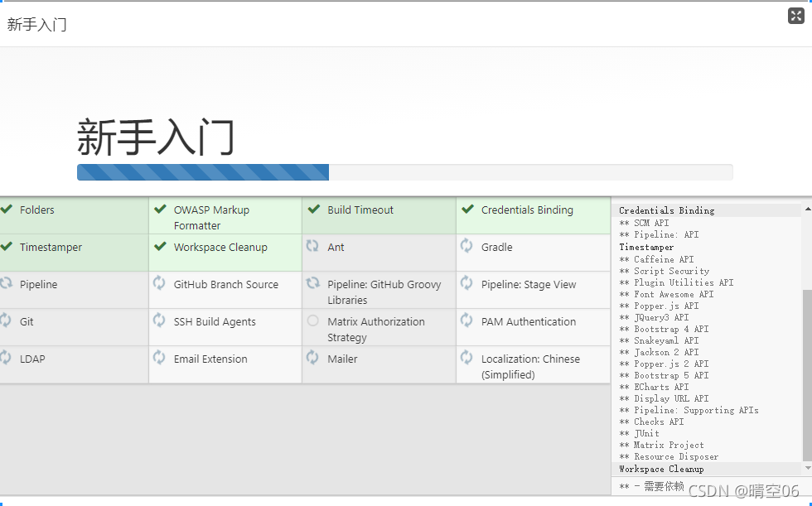Screen dimensions: 812x506
Task: Click the '** Bootstrap 5 API' log entry
Action: pyautogui.click(x=664, y=376)
